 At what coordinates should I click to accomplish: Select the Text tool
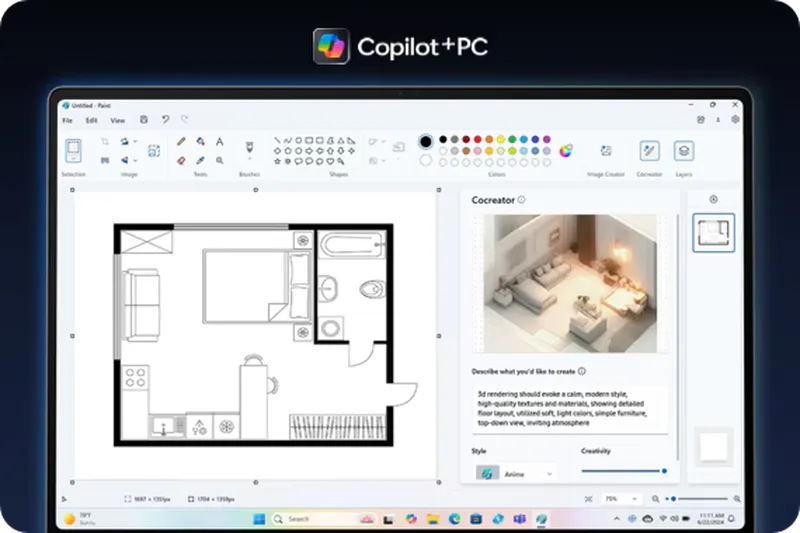(219, 142)
